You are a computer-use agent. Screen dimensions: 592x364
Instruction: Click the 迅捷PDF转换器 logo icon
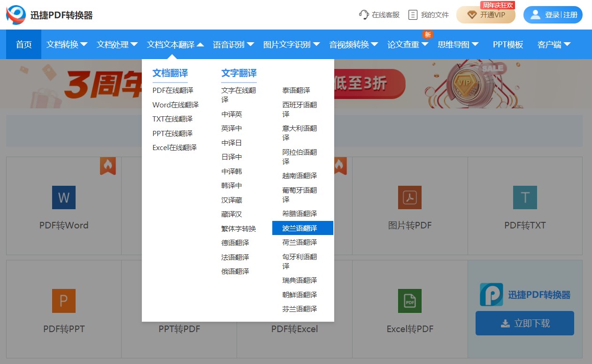[16, 15]
